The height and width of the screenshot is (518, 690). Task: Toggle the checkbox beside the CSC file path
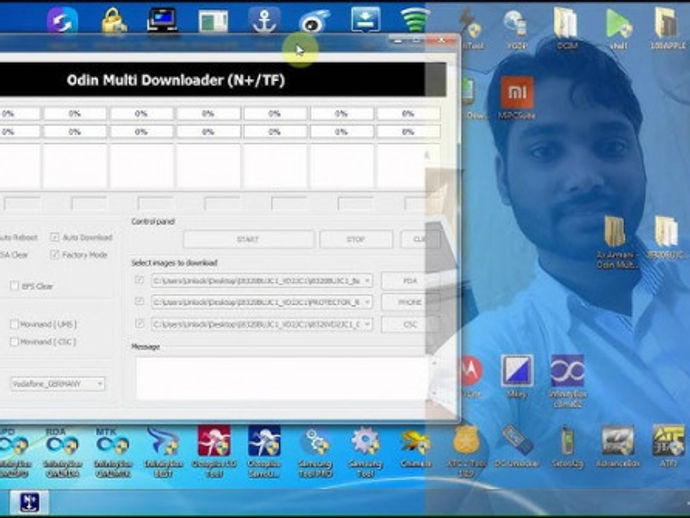click(x=139, y=324)
